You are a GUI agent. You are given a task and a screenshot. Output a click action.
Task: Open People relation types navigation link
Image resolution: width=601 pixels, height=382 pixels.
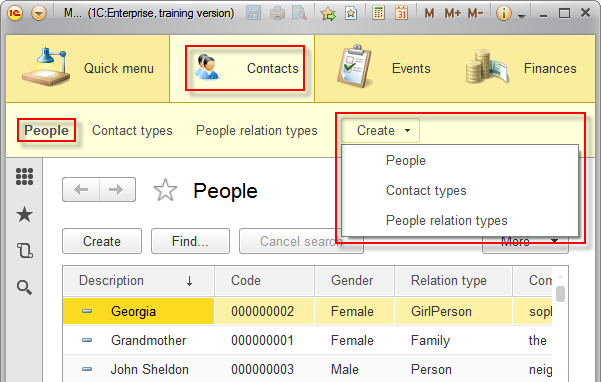257,131
